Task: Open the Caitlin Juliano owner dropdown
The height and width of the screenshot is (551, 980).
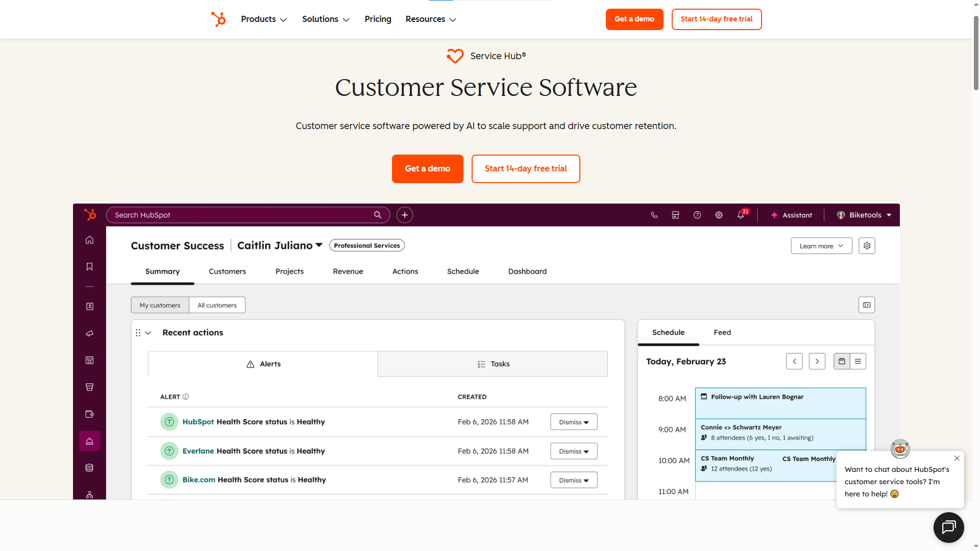Action: (x=280, y=245)
